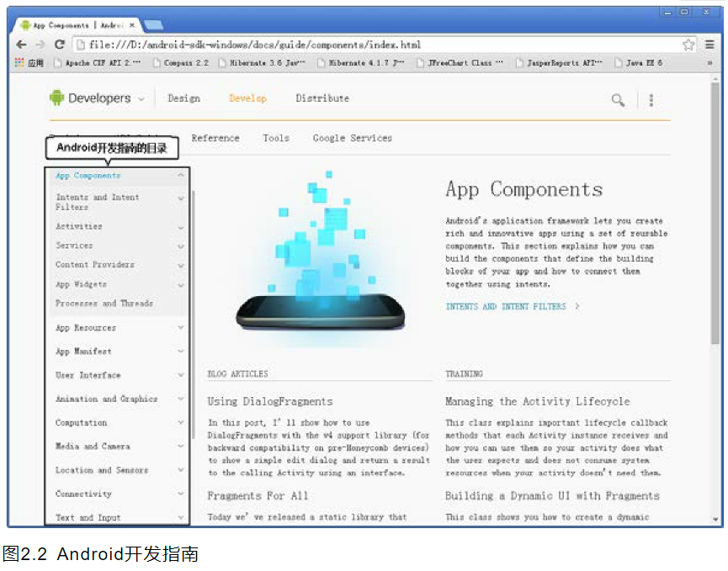Open the Develop top tab
The image size is (728, 571).
pyautogui.click(x=248, y=98)
